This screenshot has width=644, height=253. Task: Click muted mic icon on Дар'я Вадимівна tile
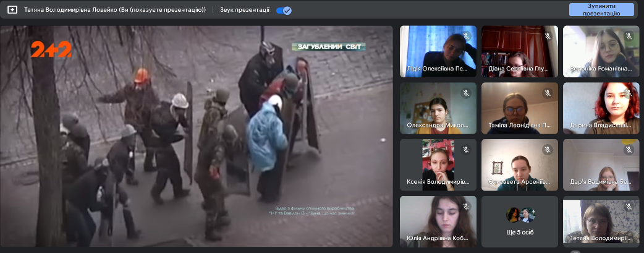[x=629, y=150]
